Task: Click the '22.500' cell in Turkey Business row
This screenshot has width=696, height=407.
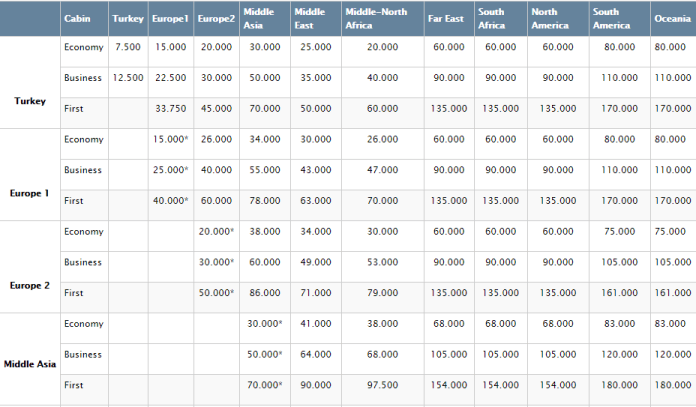Action: click(x=170, y=78)
